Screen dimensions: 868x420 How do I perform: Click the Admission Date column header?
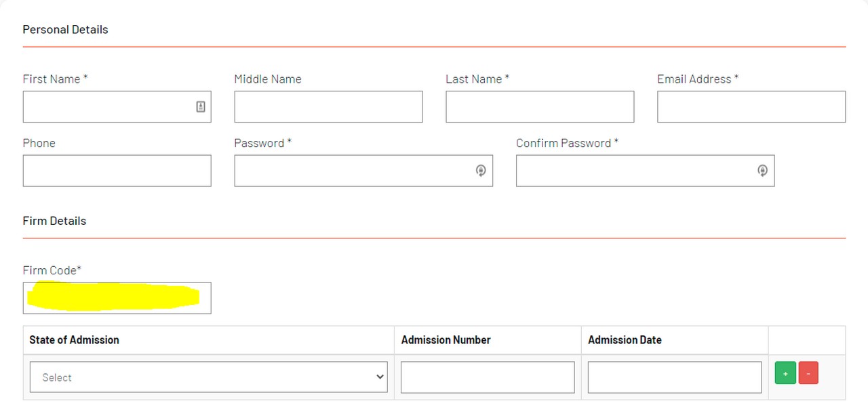[x=625, y=340]
